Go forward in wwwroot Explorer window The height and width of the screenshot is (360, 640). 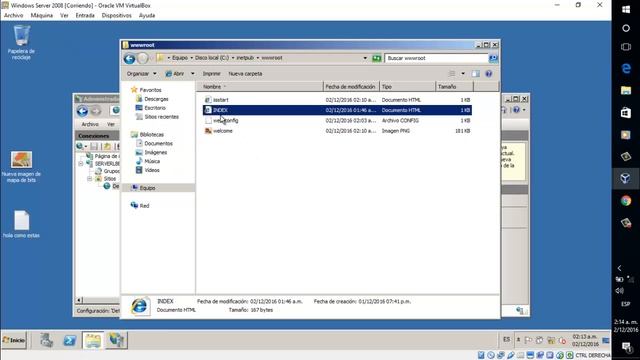142,58
